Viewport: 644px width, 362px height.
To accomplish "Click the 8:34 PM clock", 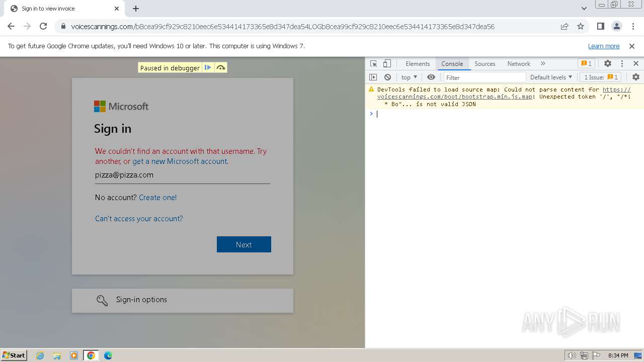I will tap(618, 355).
